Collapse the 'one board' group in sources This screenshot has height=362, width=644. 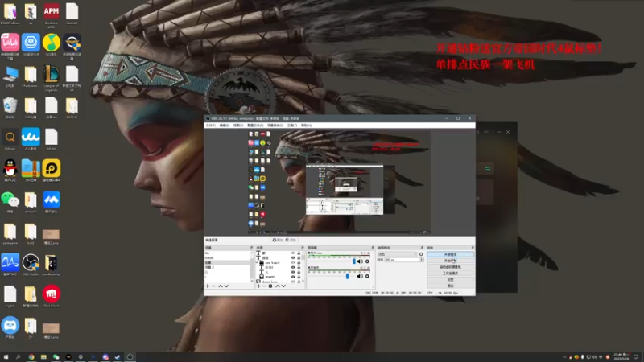tap(257, 263)
